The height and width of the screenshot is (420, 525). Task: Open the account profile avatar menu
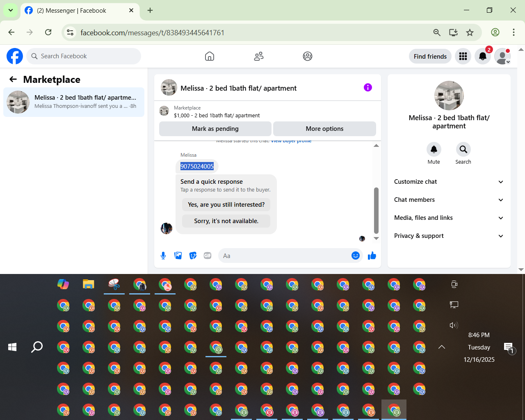pyautogui.click(x=502, y=56)
